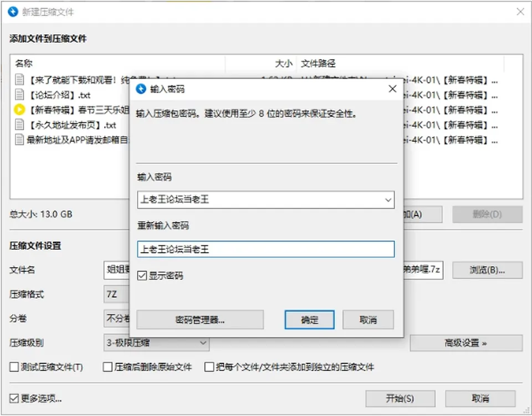
Task: Select the 【论坛介绍】.txt file icon
Action: 20,95
